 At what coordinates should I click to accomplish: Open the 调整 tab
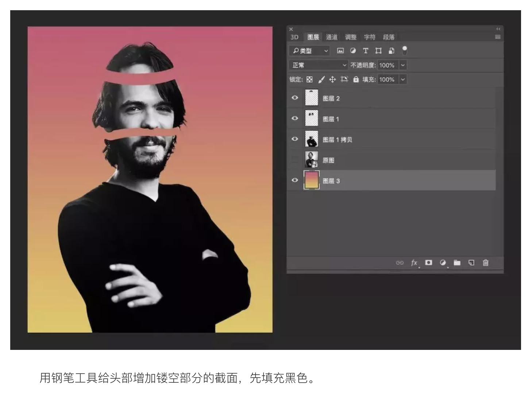(351, 37)
